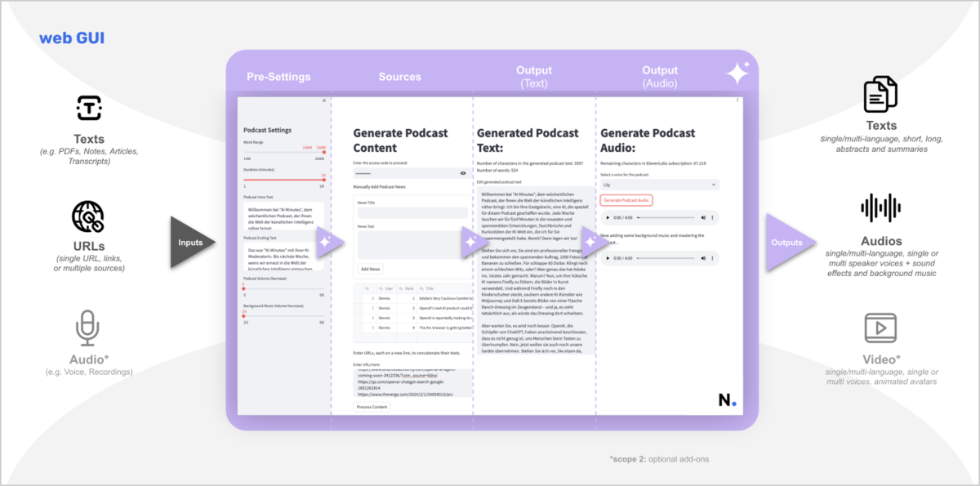
Task: Play the first generated podcast audio
Action: coord(607,218)
